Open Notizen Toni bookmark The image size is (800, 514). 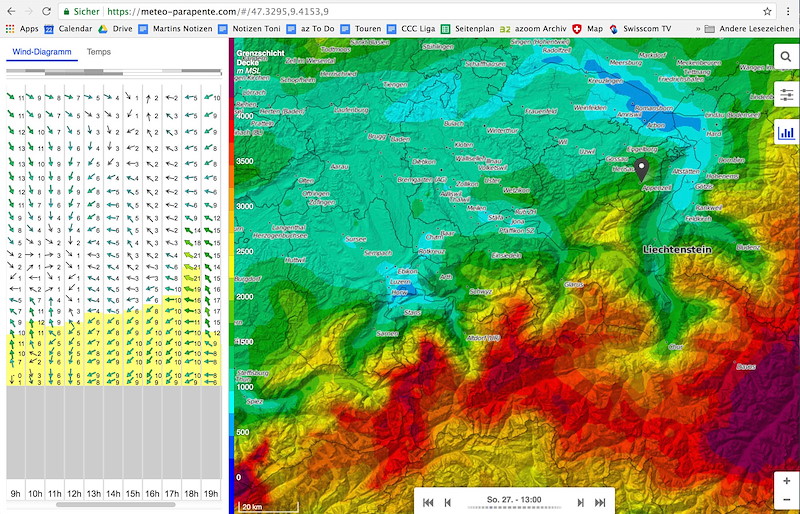[x=249, y=29]
